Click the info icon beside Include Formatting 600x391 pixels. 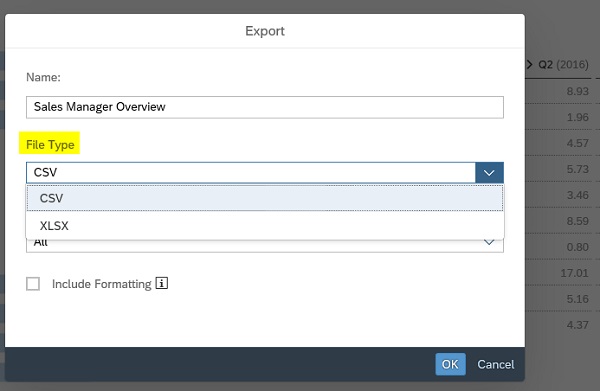[x=161, y=283]
